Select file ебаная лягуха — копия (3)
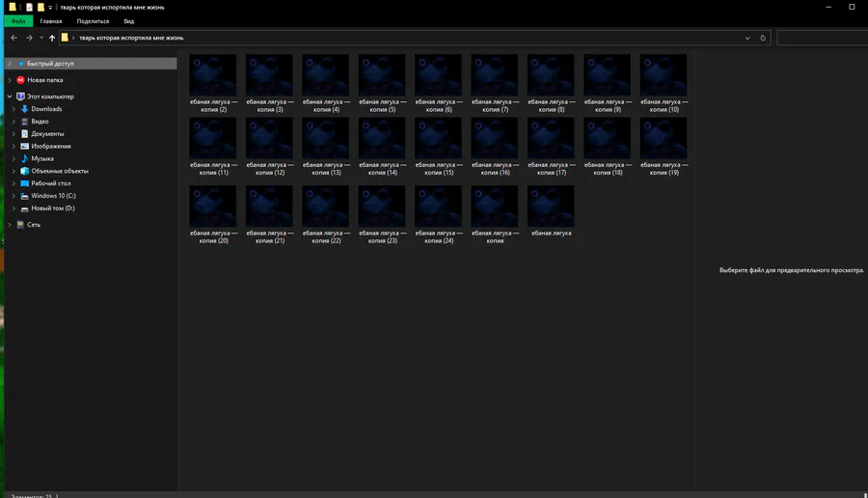This screenshot has height=498, width=868. 270,84
